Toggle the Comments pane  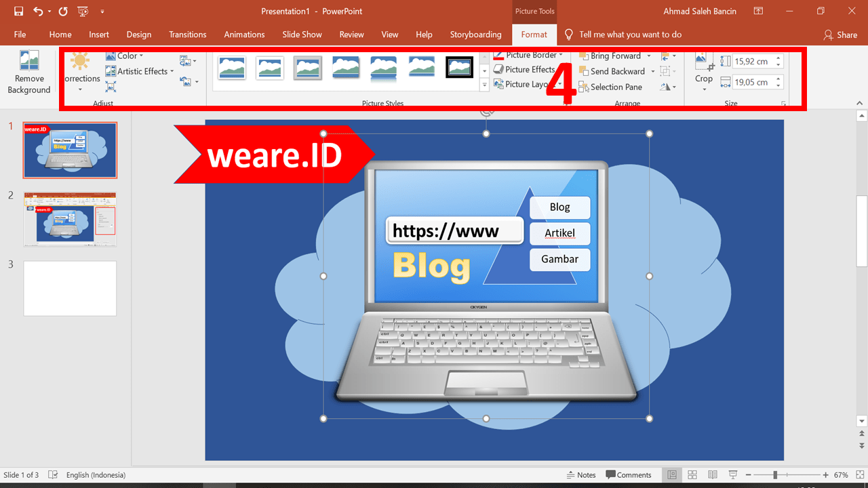(x=629, y=475)
